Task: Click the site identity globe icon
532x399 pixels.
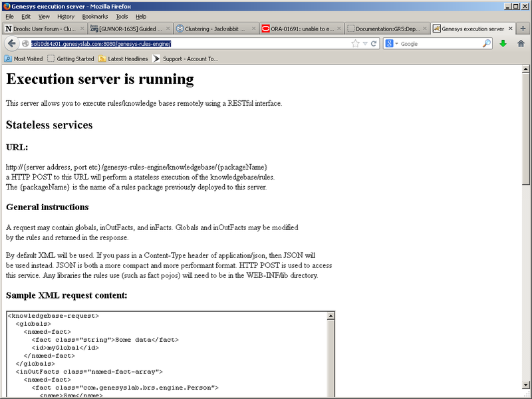Action: point(25,43)
